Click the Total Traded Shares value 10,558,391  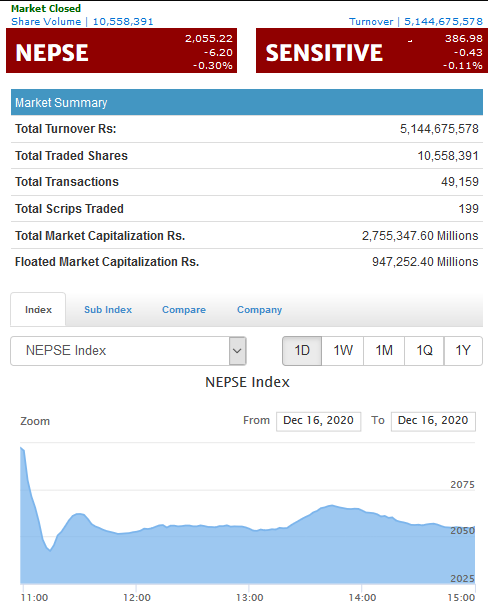tap(448, 155)
